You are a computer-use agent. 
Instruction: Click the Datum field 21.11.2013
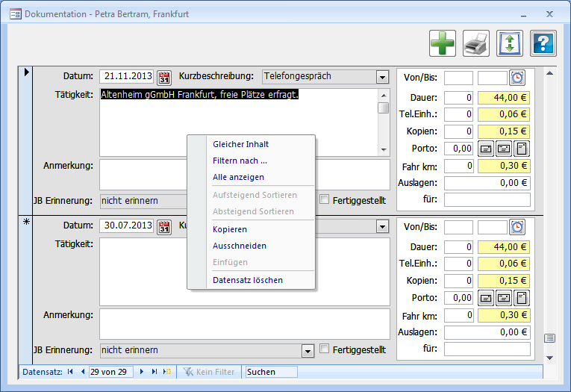(126, 76)
